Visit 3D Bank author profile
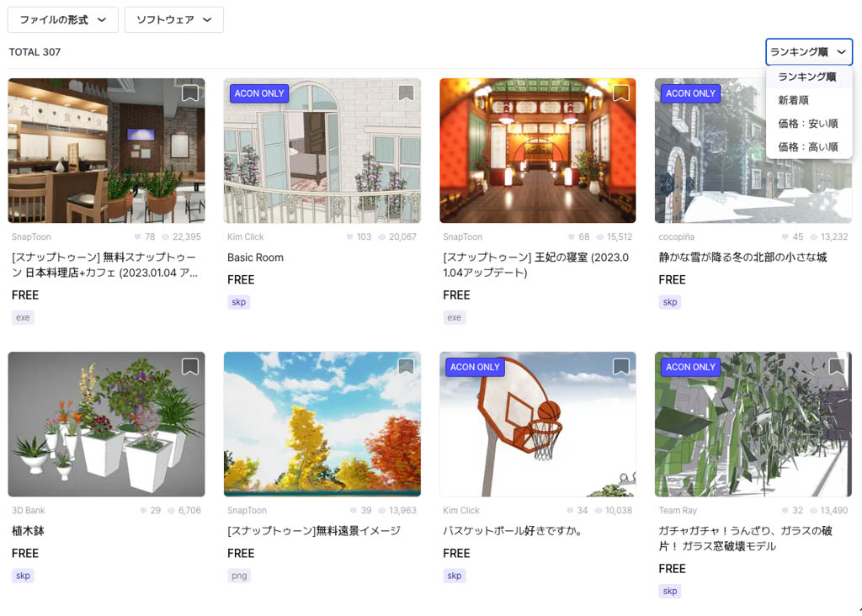The image size is (862, 616). (x=28, y=511)
